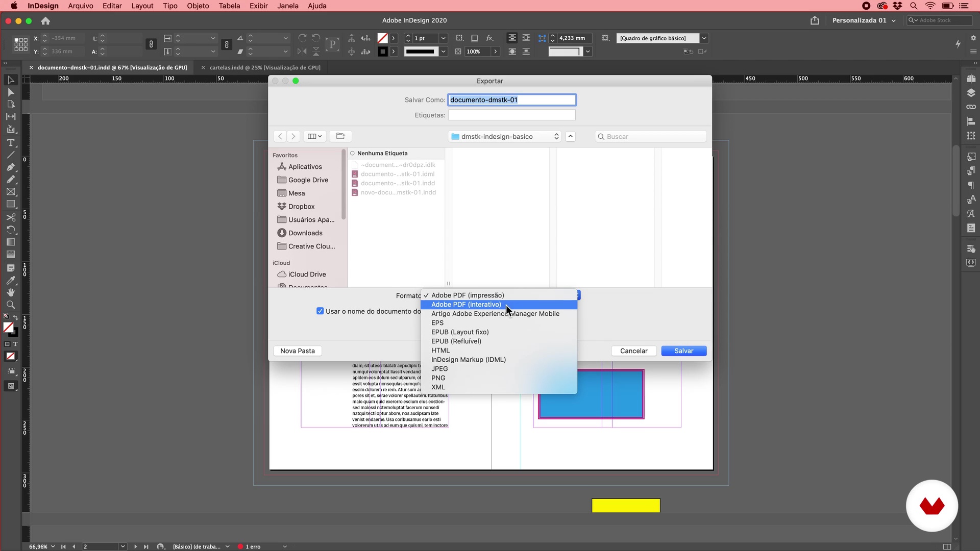980x551 pixels.
Task: Click the share document icon
Action: point(815,20)
